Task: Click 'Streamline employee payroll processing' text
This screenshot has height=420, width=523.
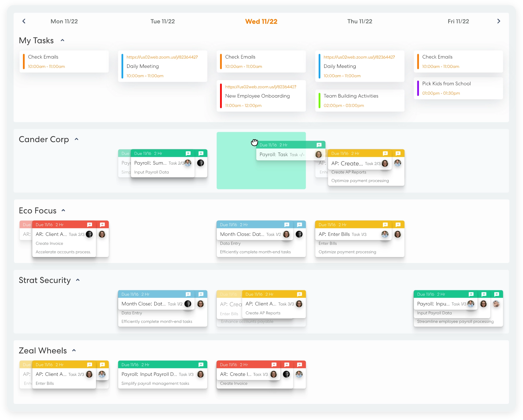Action: tap(455, 322)
